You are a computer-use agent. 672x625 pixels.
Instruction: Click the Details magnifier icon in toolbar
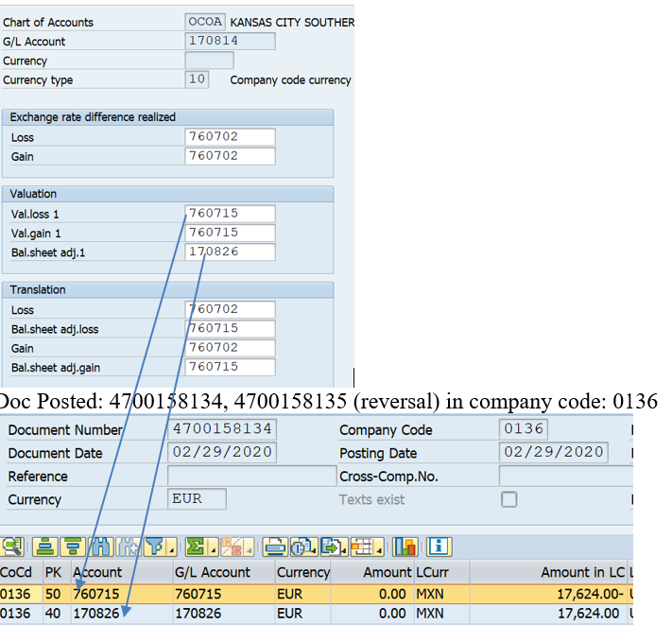[12, 546]
